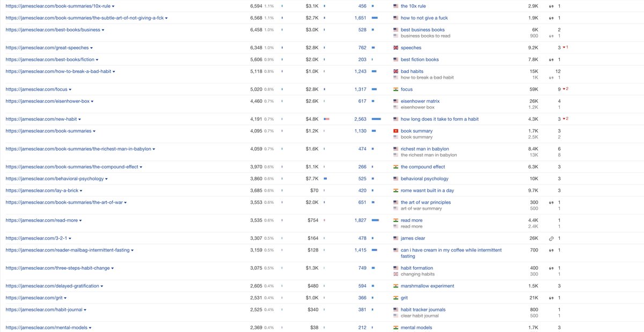Click featured snippet quote icon for "the 10x rule"
Viewport: 644px width, 332px height.
[551, 6]
